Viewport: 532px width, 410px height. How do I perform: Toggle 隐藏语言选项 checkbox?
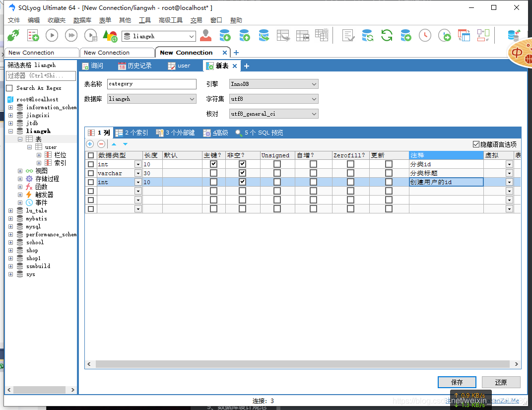[x=476, y=144]
